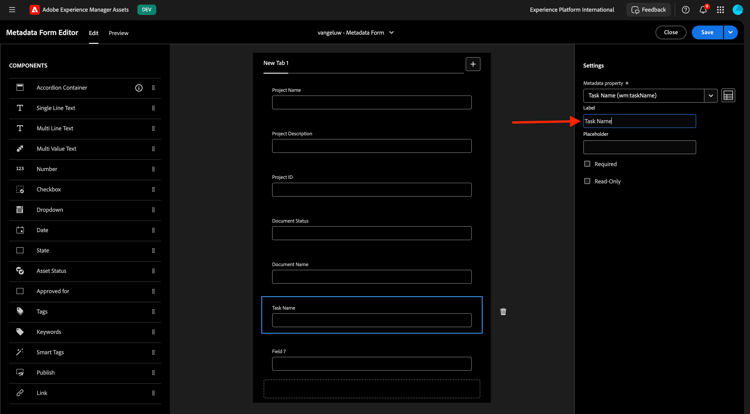Open the app switcher grid icon

click(x=720, y=10)
